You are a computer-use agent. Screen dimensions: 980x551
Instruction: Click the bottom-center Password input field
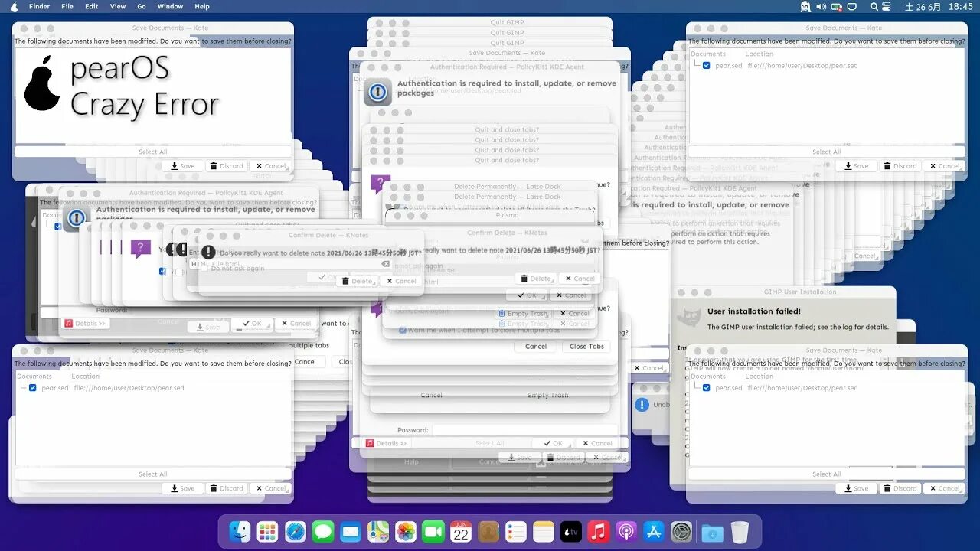click(524, 430)
